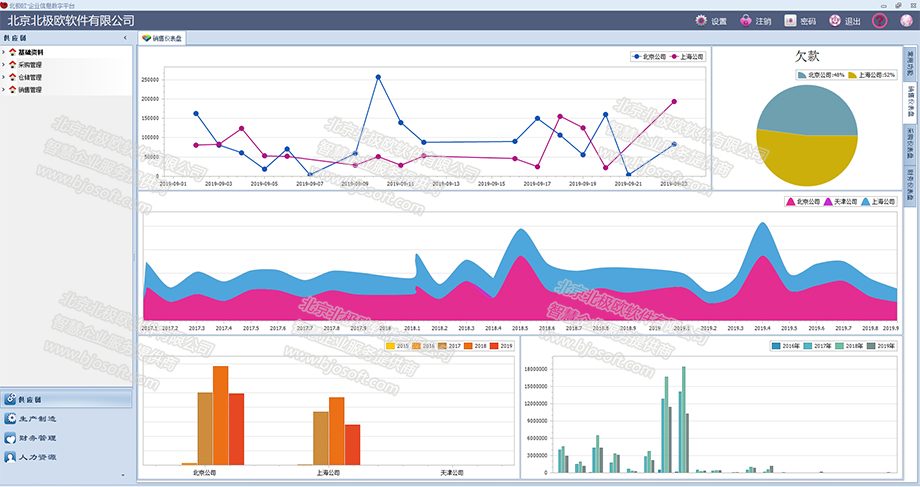Click the 密码 password icon
920x487 pixels.
[x=790, y=21]
